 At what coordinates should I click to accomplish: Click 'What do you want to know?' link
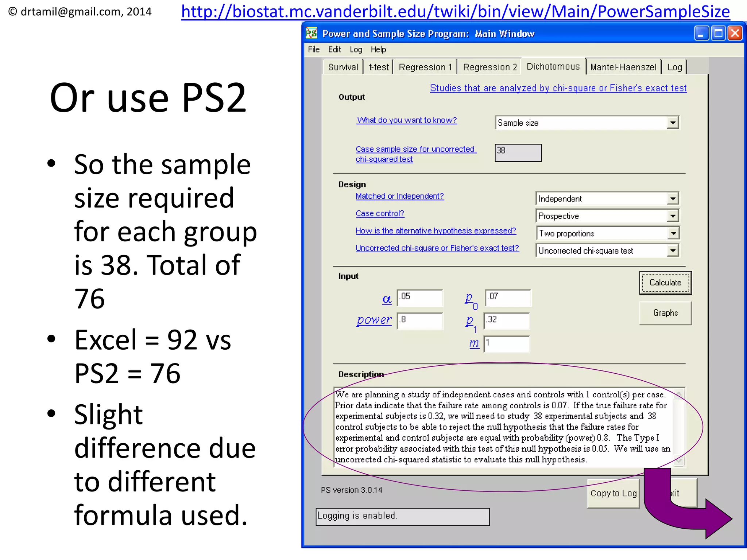(407, 120)
